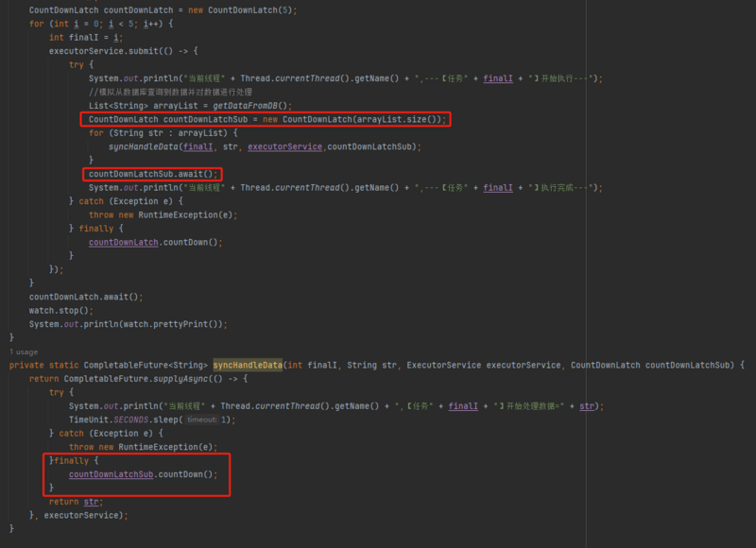Click watch.prettyPrint() println statement
Image resolution: width=756 pixels, height=548 pixels.
click(129, 324)
